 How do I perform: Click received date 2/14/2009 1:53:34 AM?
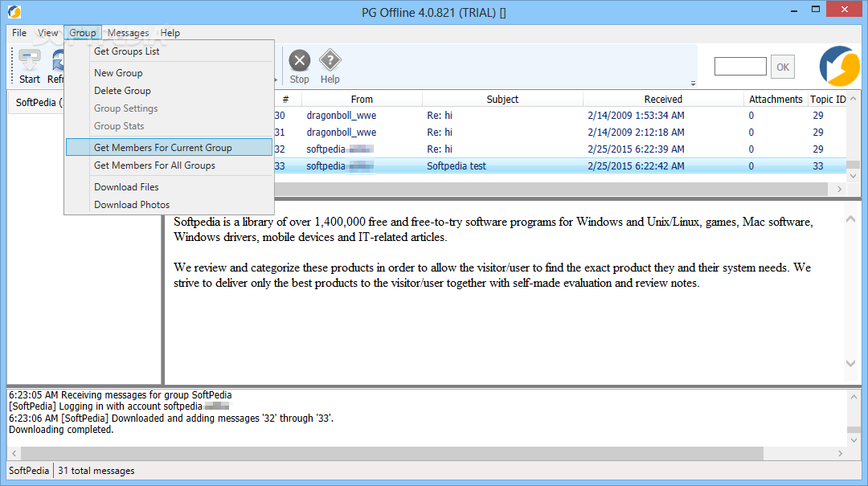coord(636,115)
